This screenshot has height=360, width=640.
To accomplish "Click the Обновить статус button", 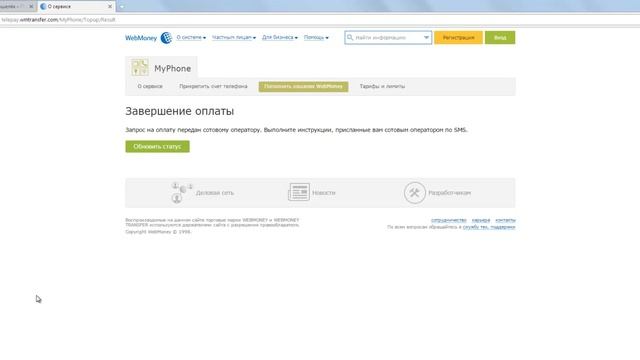I will [157, 147].
